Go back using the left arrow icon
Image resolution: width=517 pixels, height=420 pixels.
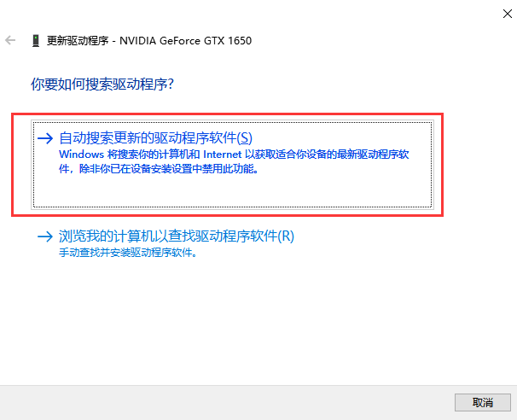click(10, 40)
